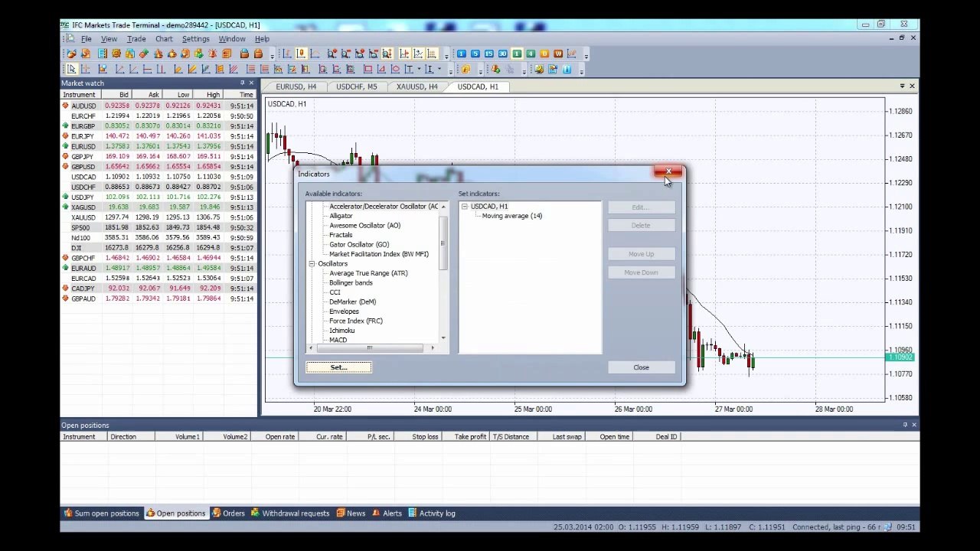980x551 pixels.
Task: Open the text label tool dropdown arrow
Action: (x=420, y=69)
